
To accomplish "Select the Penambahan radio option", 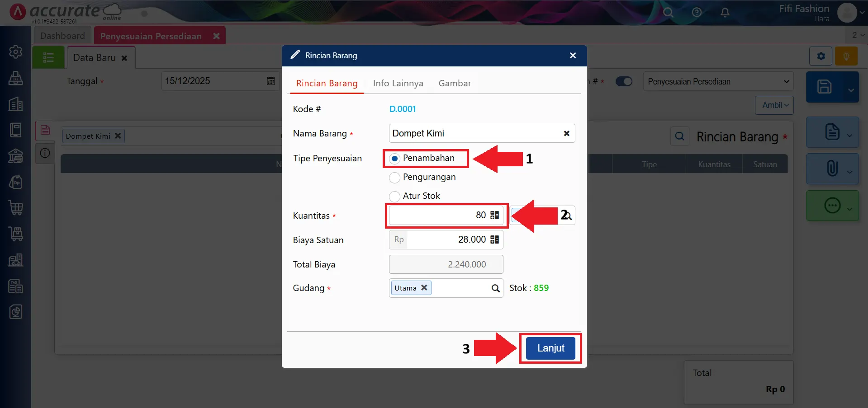I will click(x=394, y=159).
